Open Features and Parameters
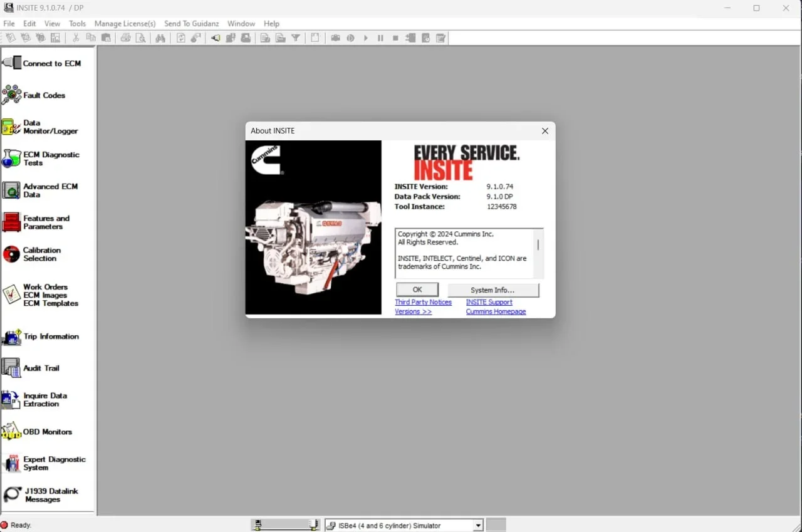This screenshot has height=532, width=802. click(x=36, y=222)
